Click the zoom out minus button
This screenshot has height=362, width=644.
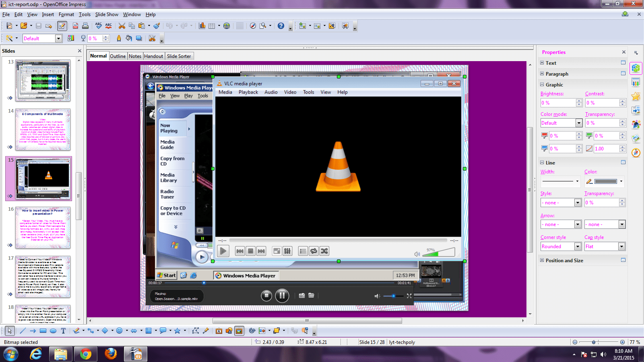[x=575, y=342]
